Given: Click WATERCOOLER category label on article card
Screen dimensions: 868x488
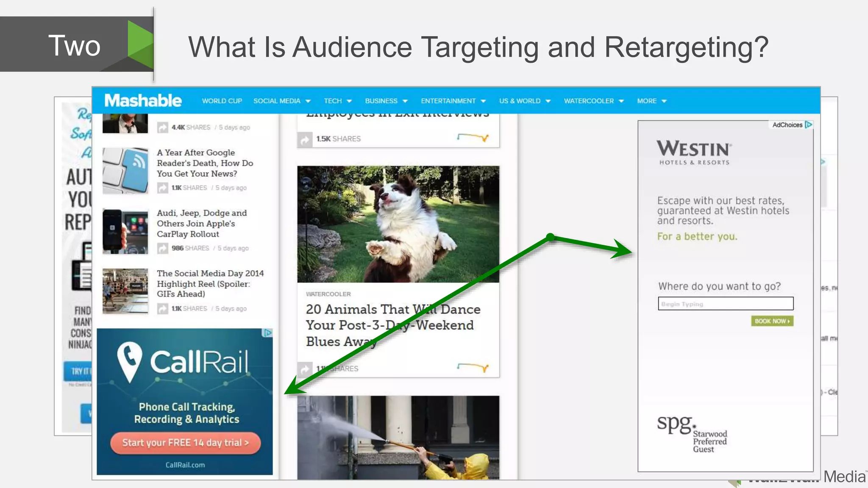Looking at the screenshot, I should click(328, 294).
